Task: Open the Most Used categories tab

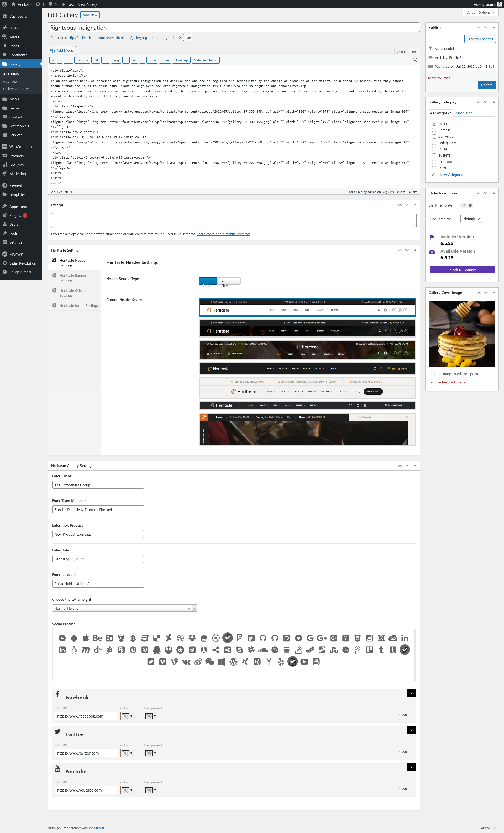Action: [x=464, y=113]
